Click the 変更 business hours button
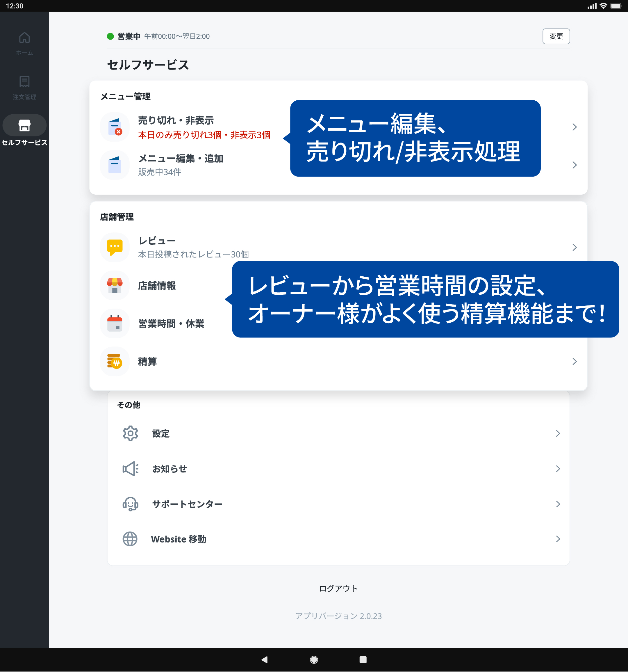 [x=556, y=36]
